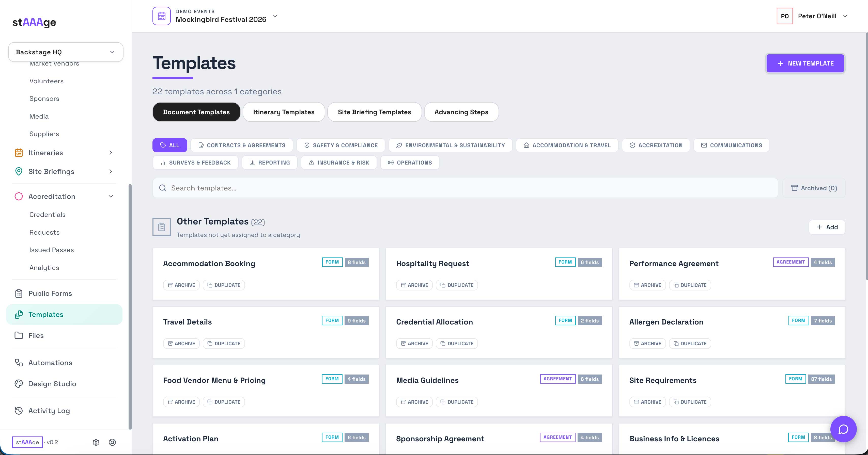
Task: Open the chat support bubble
Action: tap(843, 429)
